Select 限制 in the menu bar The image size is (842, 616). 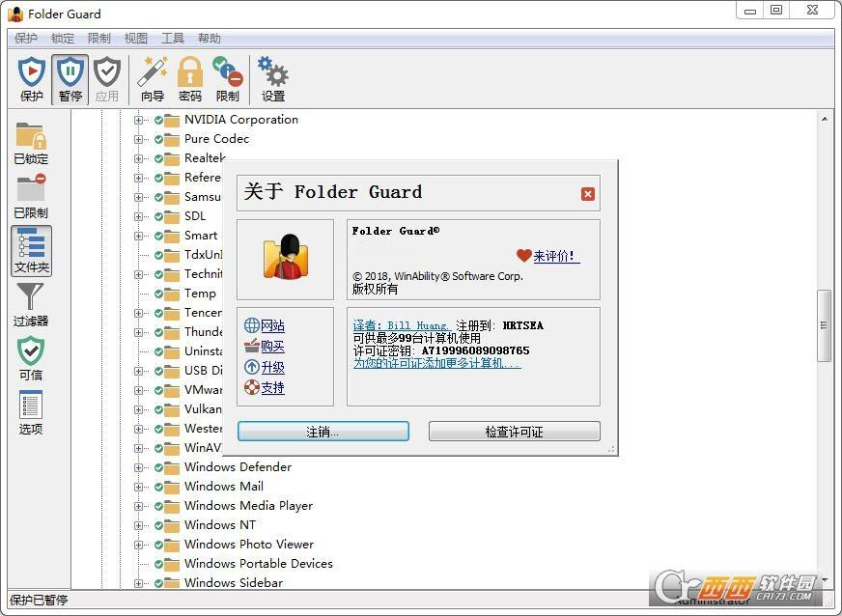coord(99,38)
